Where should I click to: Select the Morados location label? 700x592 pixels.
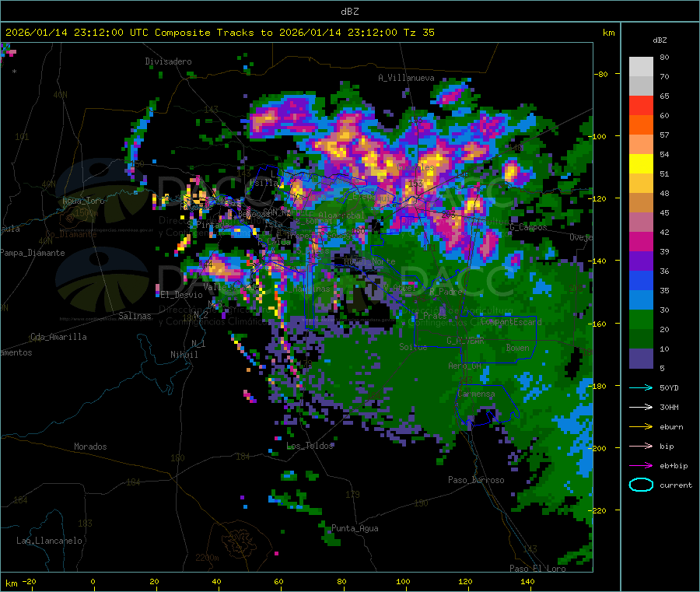click(90, 447)
